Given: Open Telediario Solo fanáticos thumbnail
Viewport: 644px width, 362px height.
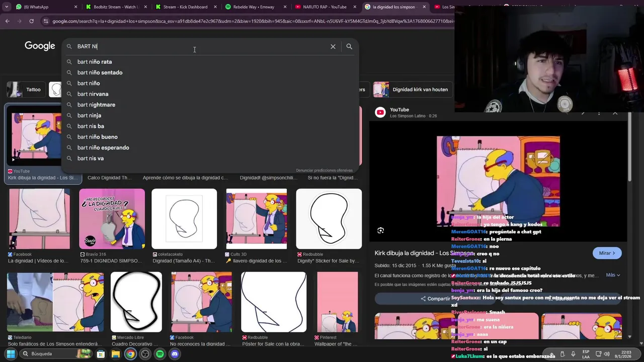Looking at the screenshot, I should click(55, 302).
